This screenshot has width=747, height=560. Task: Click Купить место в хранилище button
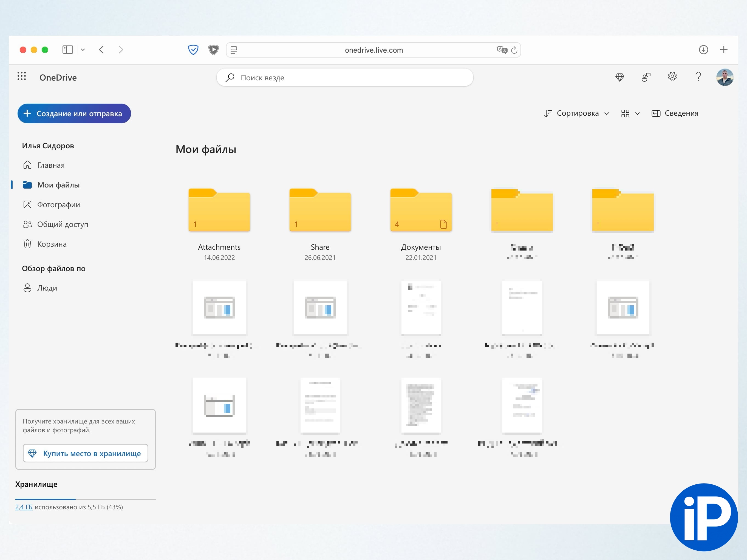coord(86,453)
